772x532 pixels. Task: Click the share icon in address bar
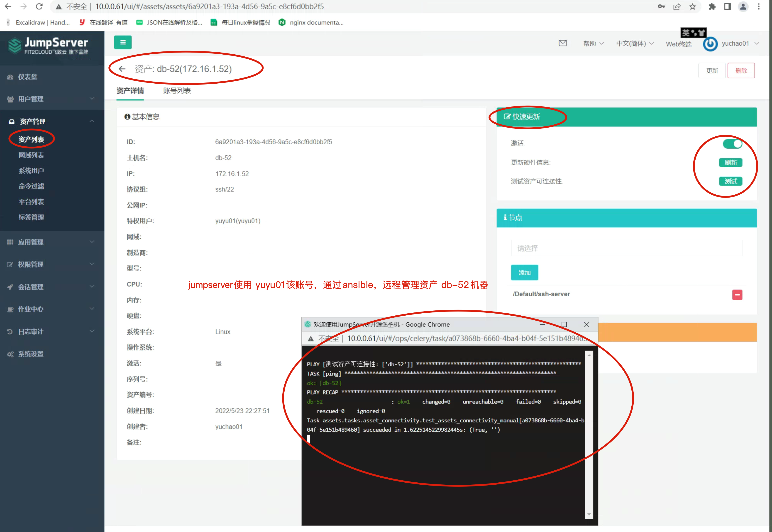point(677,7)
